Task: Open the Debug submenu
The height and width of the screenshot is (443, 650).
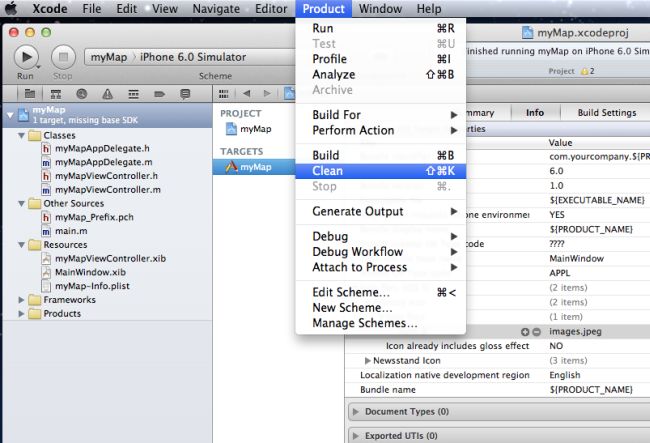Action: point(381,236)
